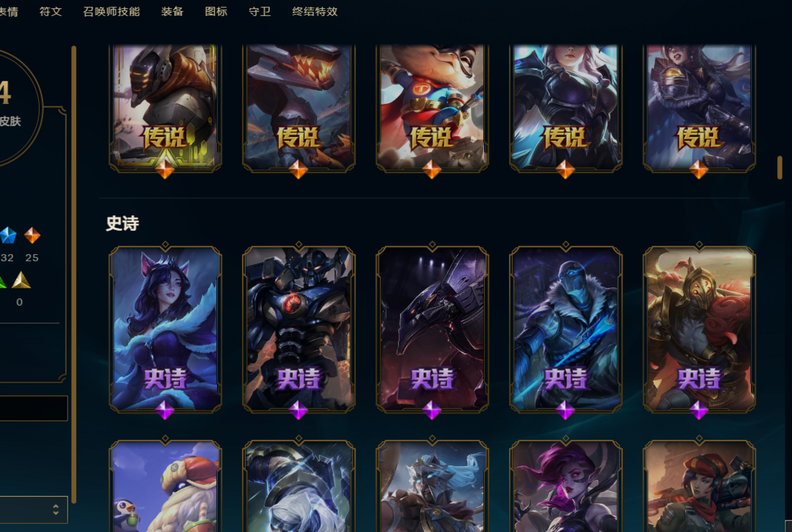Click the gold triangle gem icon above 0
The image size is (792, 532).
[x=21, y=280]
